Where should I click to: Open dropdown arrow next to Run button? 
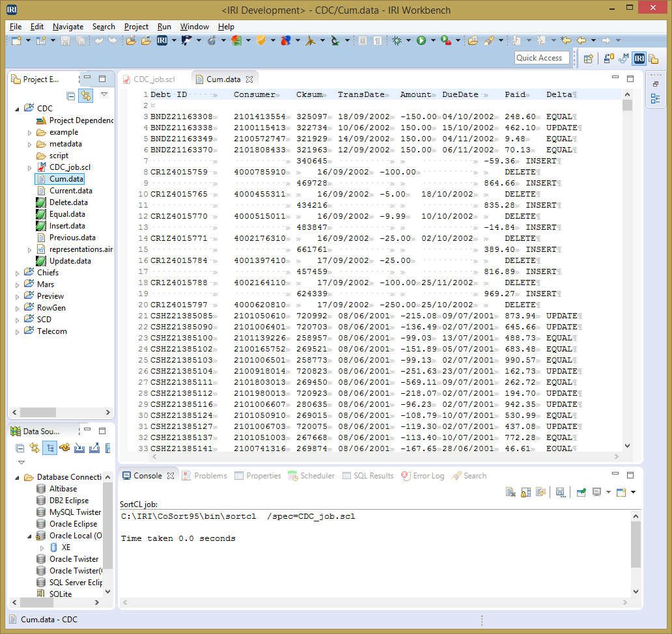pos(433,41)
